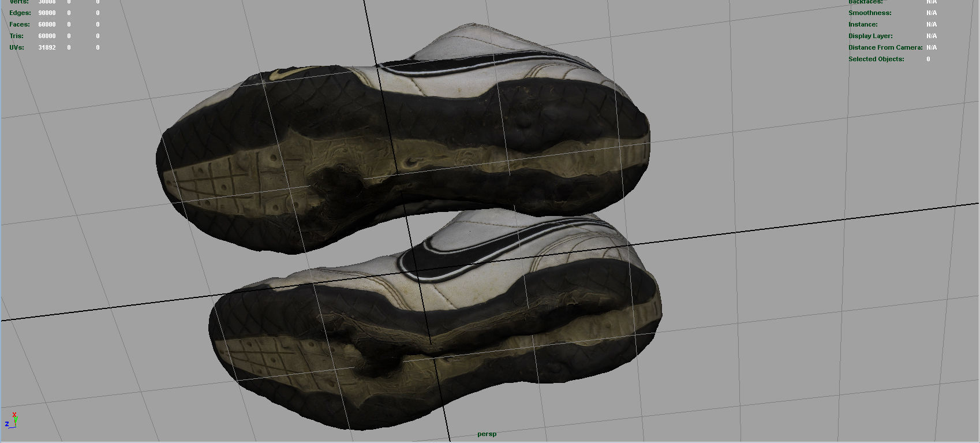Click the N/A value beside Instance
The height and width of the screenshot is (443, 980).
[932, 24]
